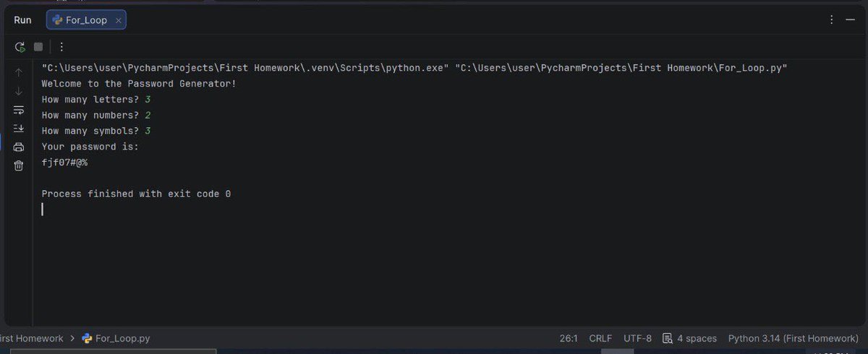This screenshot has width=868, height=354.
Task: Click 'Process finished with exit code 0' line
Action: point(136,194)
